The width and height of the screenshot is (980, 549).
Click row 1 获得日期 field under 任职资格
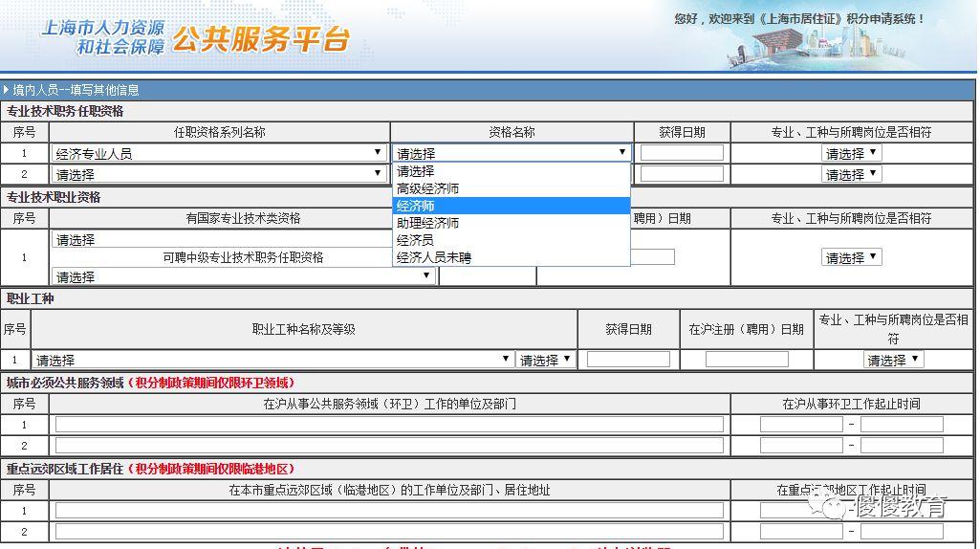click(682, 153)
